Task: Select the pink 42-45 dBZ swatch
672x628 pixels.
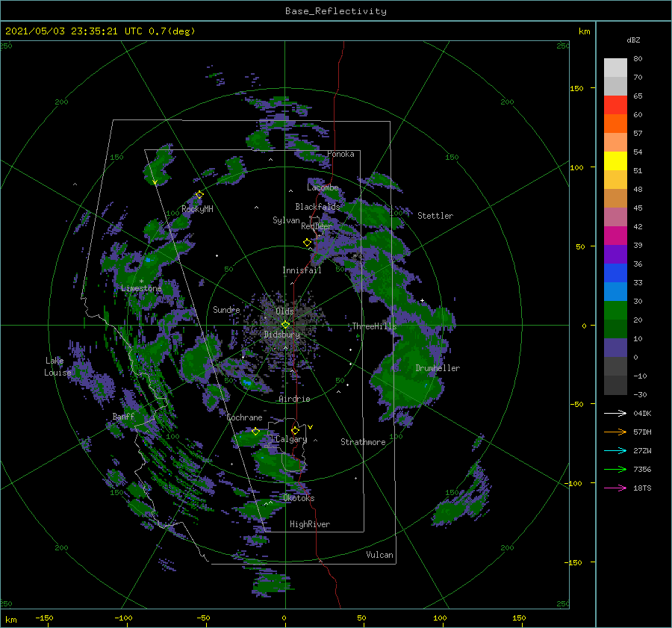Action: point(615,217)
